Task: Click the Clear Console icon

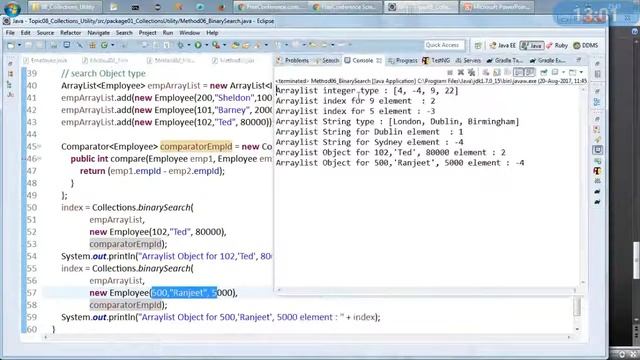Action: 486,72
